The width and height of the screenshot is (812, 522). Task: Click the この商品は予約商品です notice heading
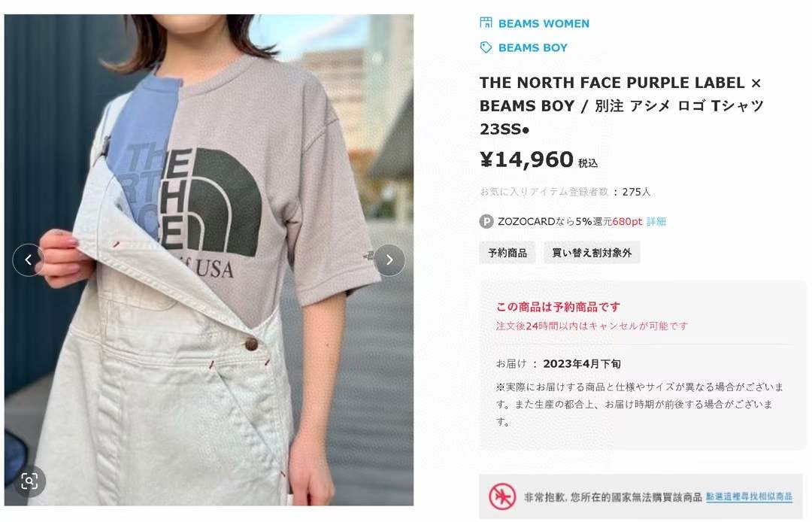tap(558, 307)
